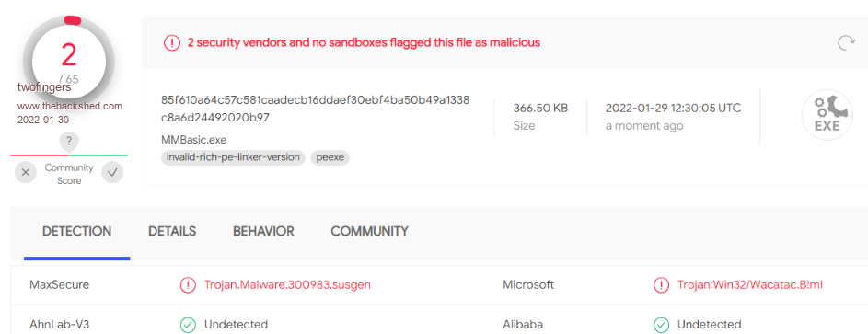Open the DETECTION tab
868x334 pixels.
click(77, 231)
